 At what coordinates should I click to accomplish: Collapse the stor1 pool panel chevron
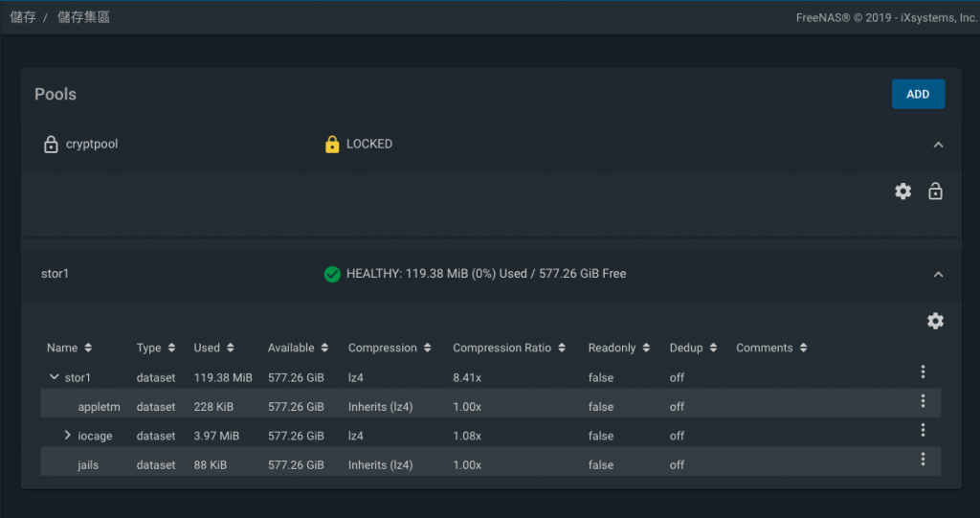point(938,274)
